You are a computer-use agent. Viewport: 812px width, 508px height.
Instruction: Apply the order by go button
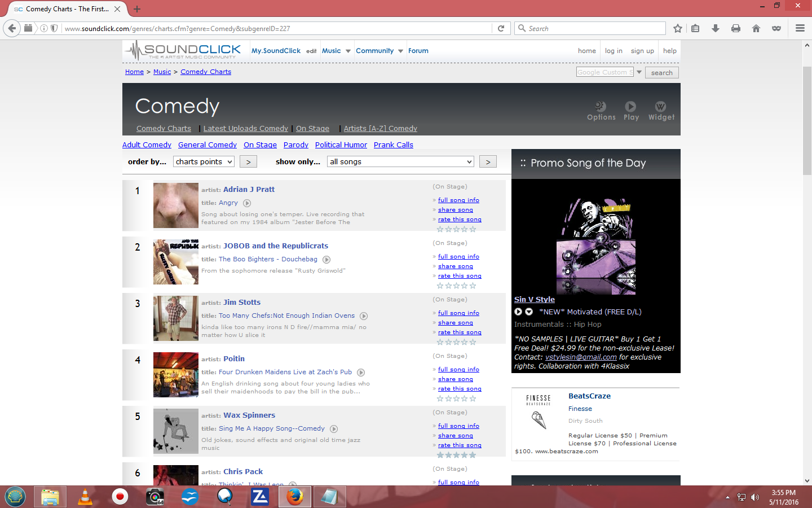248,161
